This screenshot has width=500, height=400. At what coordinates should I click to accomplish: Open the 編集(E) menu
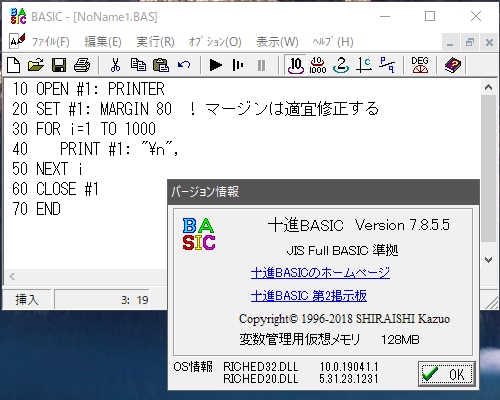coord(103,42)
